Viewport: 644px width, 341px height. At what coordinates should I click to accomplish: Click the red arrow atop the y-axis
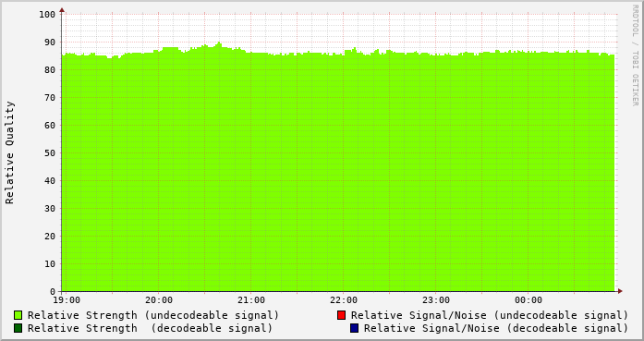(62, 10)
